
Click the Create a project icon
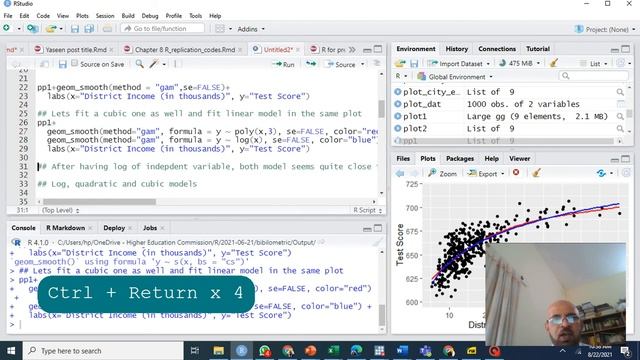point(33,29)
